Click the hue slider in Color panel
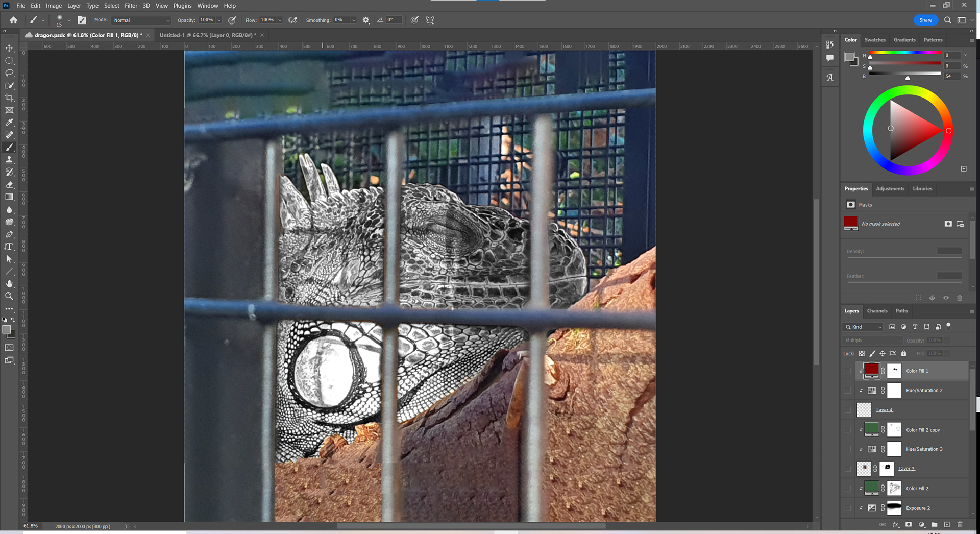 click(905, 53)
